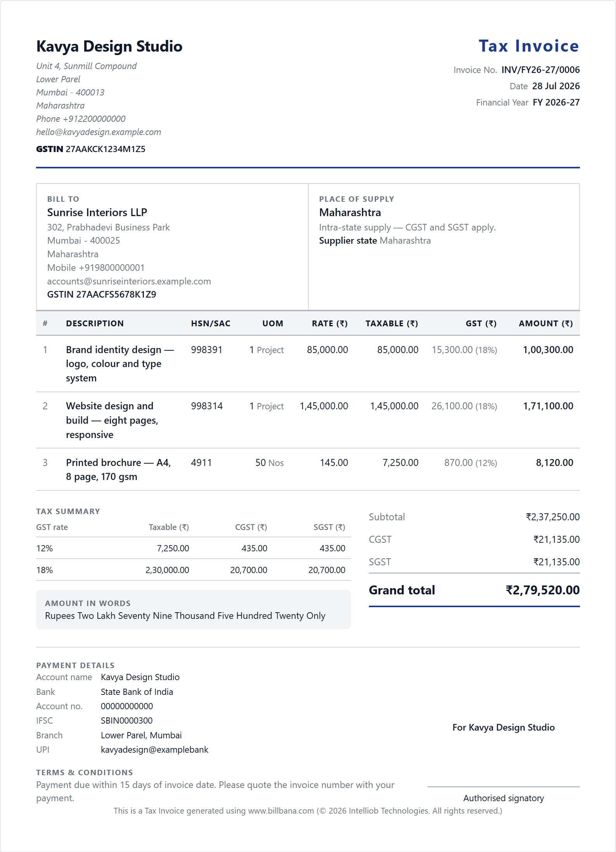Click bank name State Bank of India
Image resolution: width=616 pixels, height=852 pixels.
(x=137, y=692)
